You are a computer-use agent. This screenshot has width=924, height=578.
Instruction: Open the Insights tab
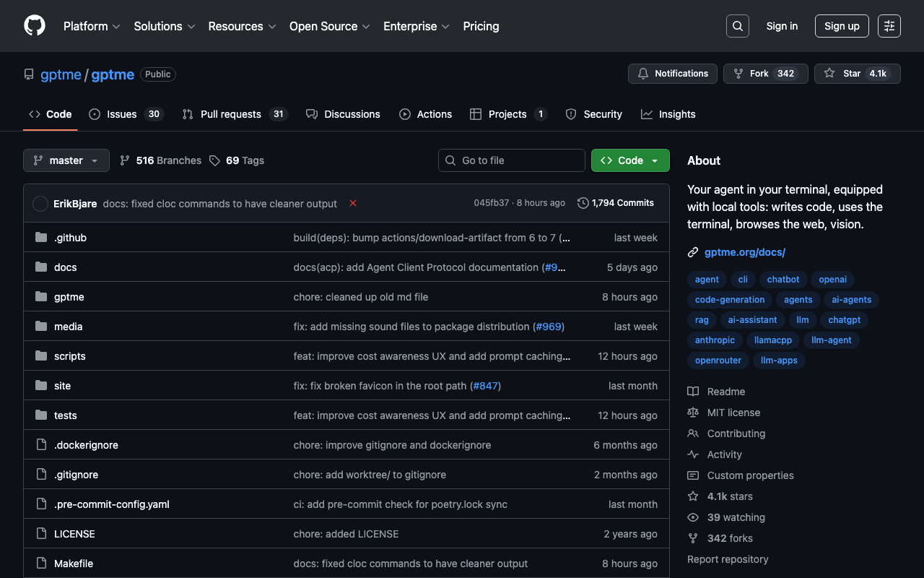pos(668,114)
